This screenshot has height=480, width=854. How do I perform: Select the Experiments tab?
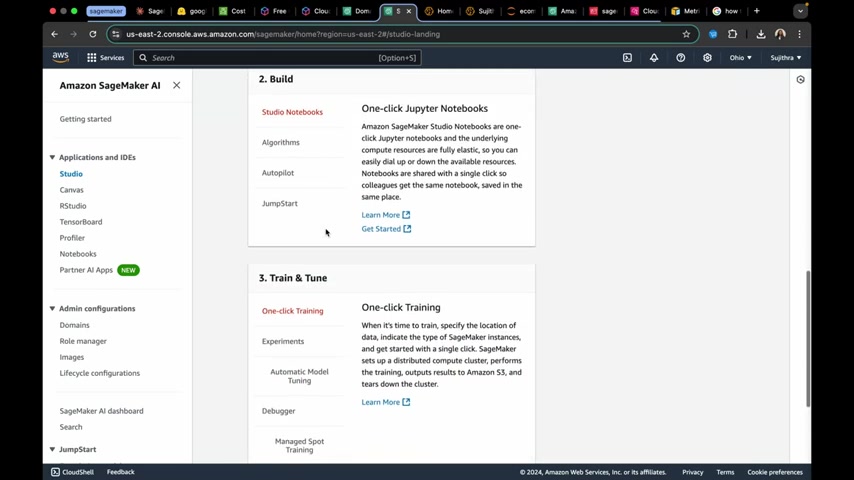(283, 342)
